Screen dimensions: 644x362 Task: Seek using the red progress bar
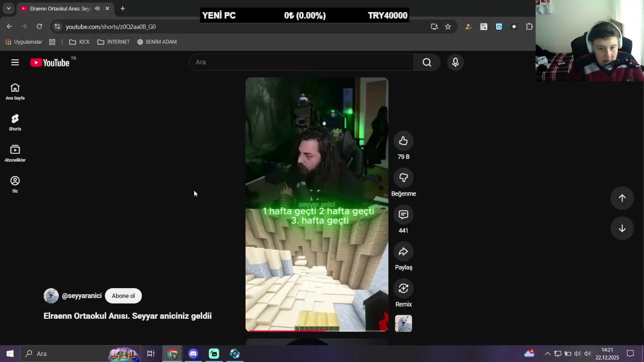click(316, 331)
